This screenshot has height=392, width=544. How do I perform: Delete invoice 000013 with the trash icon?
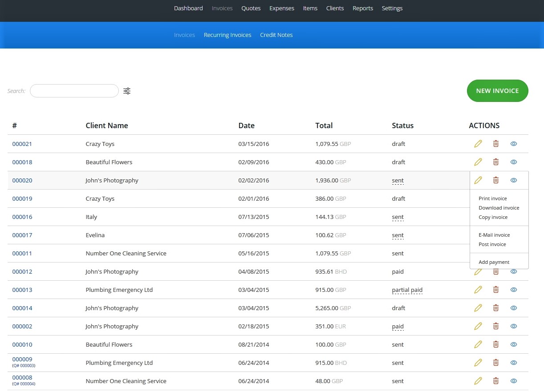coord(496,290)
